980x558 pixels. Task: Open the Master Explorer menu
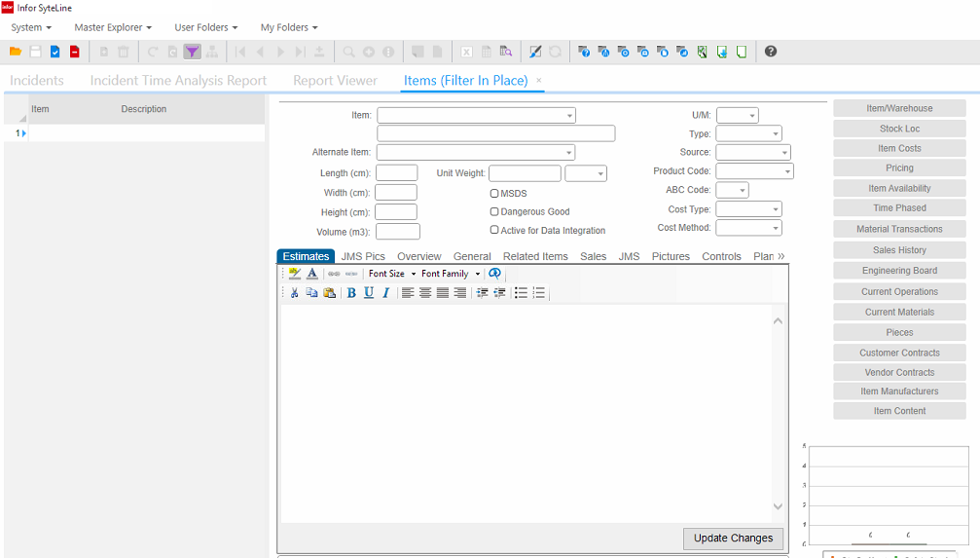113,27
